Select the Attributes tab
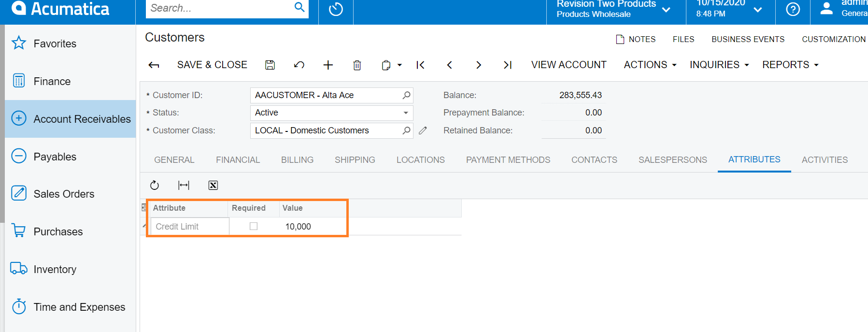The height and width of the screenshot is (332, 868). pos(754,159)
